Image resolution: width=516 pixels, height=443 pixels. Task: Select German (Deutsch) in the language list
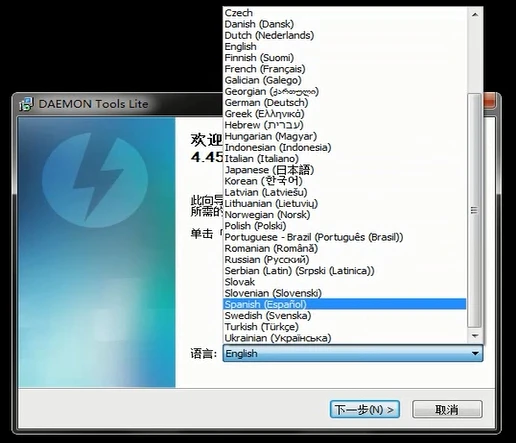[x=344, y=102]
